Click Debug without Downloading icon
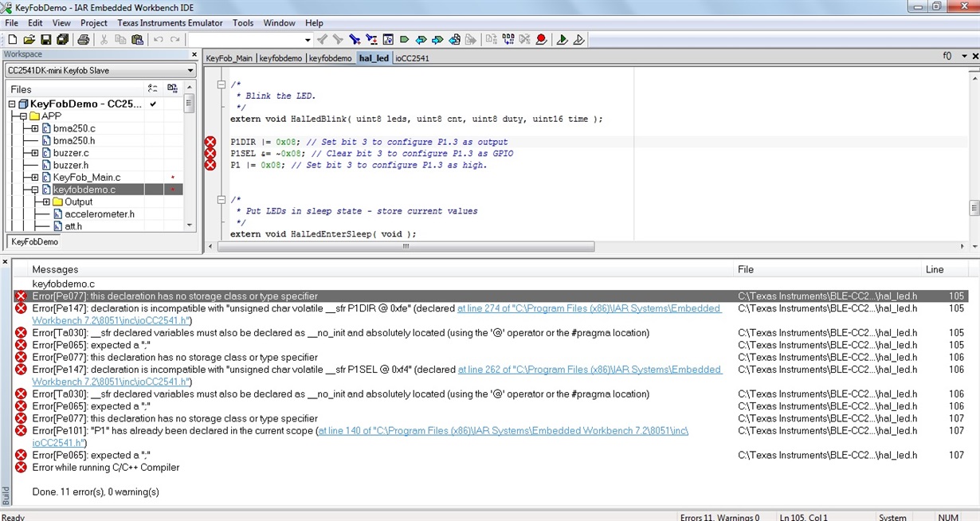The height and width of the screenshot is (521, 980). pos(578,39)
